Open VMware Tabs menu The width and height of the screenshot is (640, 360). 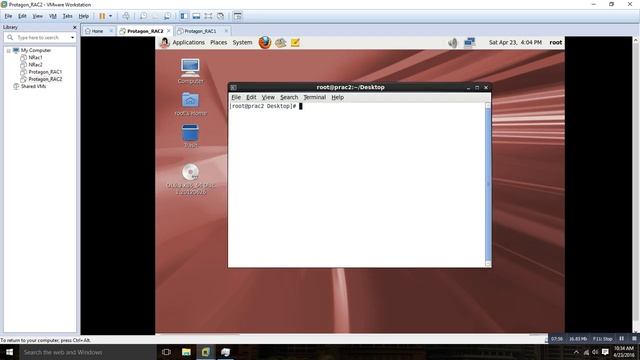67,16
